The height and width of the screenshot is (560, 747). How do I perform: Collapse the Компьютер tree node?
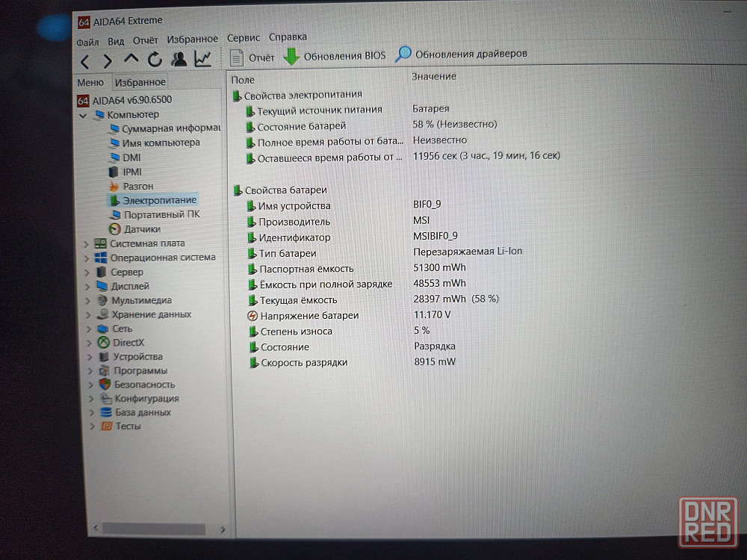pyautogui.click(x=83, y=116)
